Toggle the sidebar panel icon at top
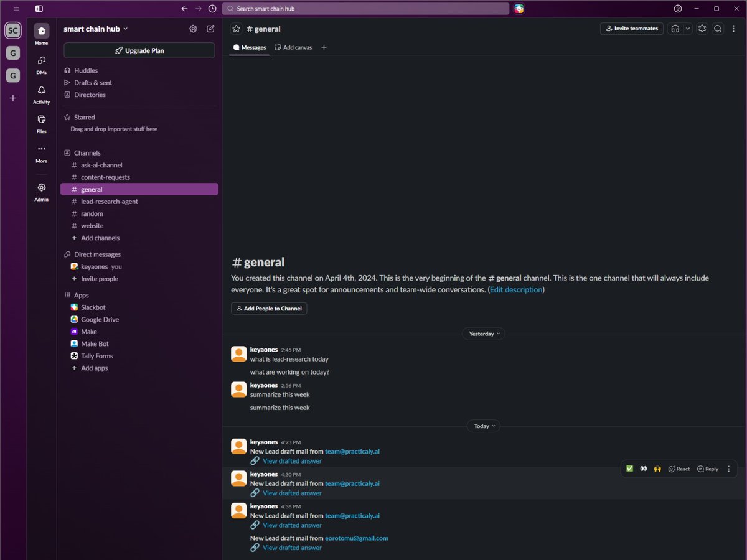The height and width of the screenshot is (560, 747). (39, 9)
